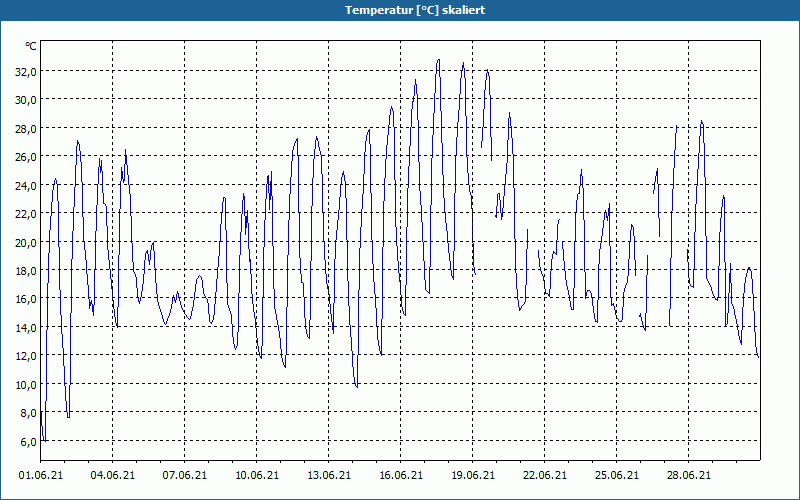Click the 18,0 axis value
800x500 pixels.
tap(26, 270)
